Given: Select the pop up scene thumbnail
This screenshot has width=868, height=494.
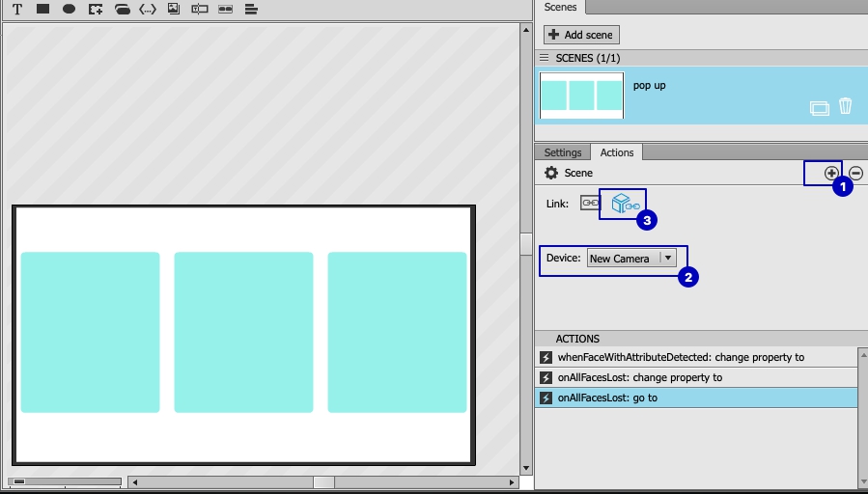Looking at the screenshot, I should (581, 96).
